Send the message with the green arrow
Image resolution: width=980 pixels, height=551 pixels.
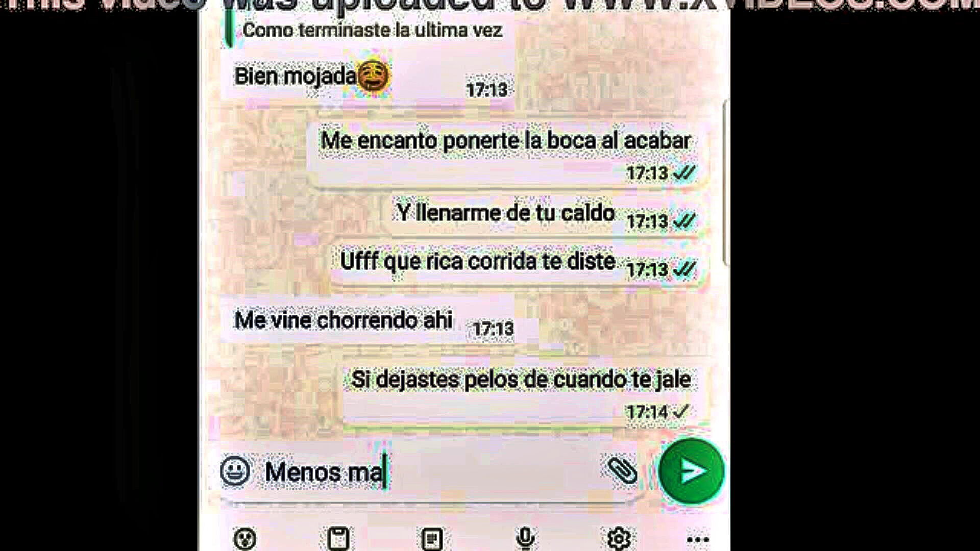pyautogui.click(x=692, y=470)
